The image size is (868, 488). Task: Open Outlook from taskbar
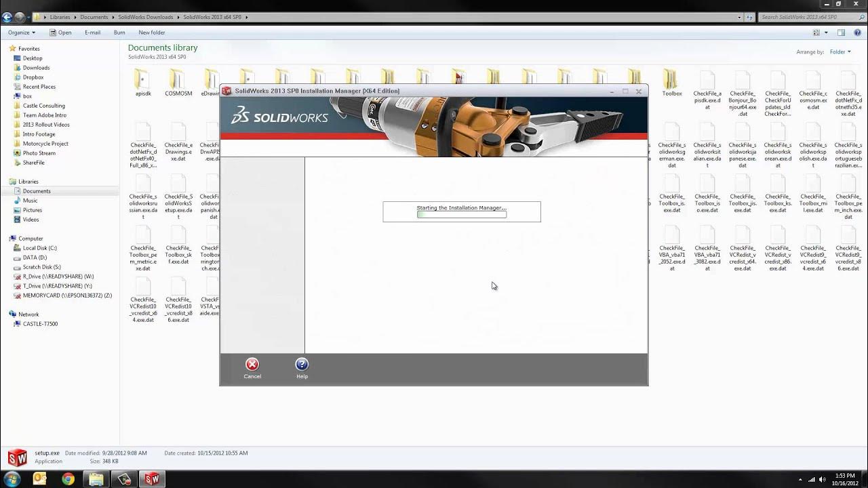39,479
